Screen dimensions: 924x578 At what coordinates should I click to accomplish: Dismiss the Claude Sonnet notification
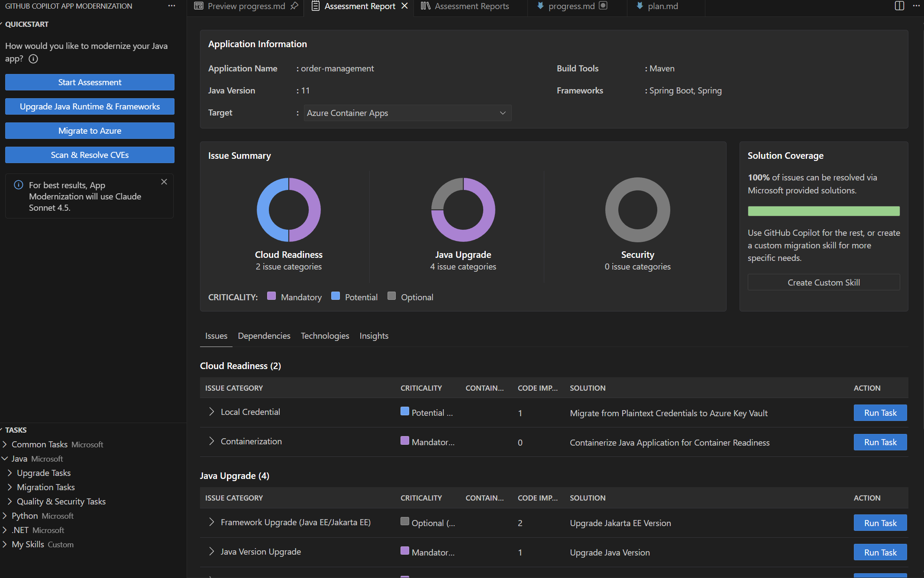(164, 182)
